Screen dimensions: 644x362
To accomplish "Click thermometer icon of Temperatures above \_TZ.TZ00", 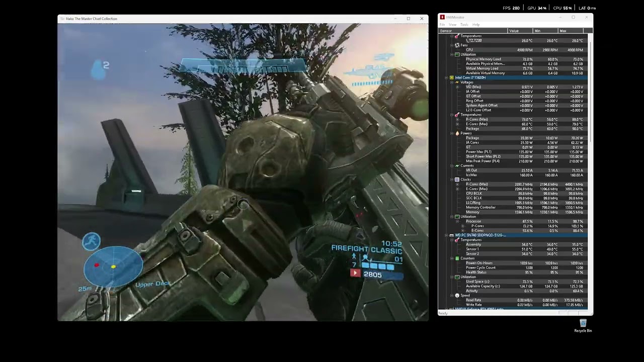I will [x=457, y=36].
